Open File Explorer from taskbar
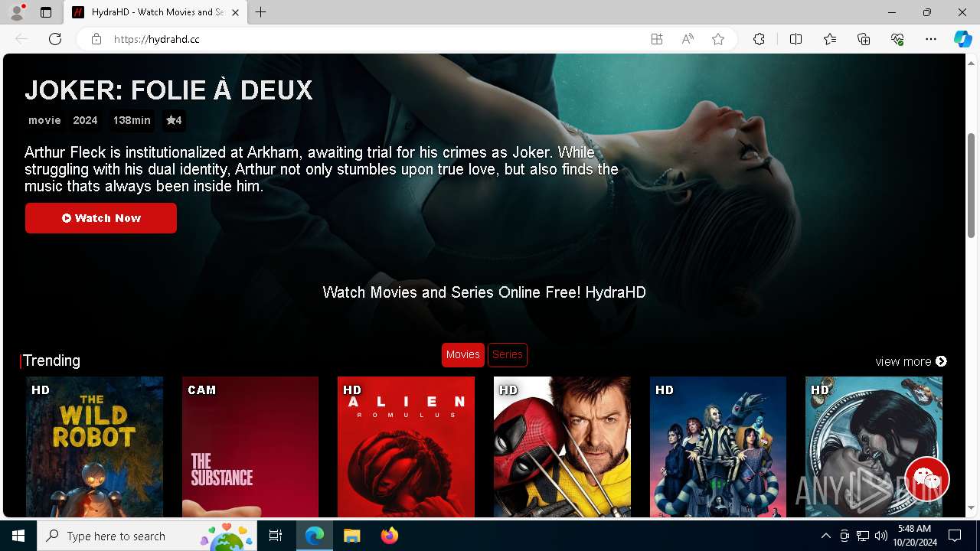Image resolution: width=980 pixels, height=551 pixels. coord(352,536)
